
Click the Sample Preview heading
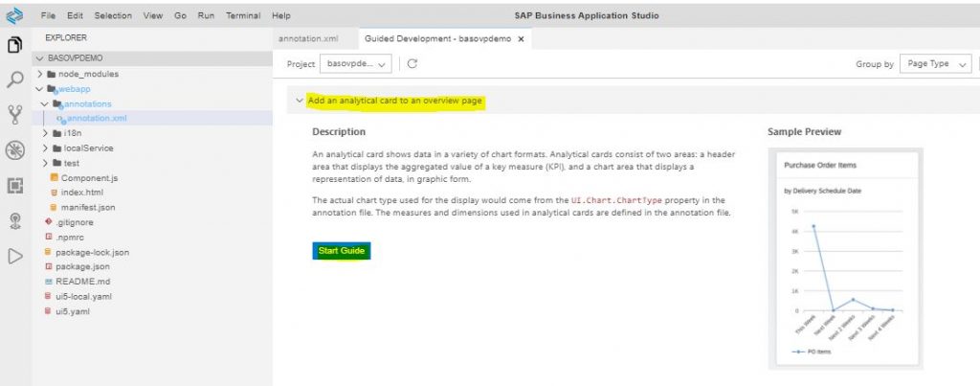804,132
